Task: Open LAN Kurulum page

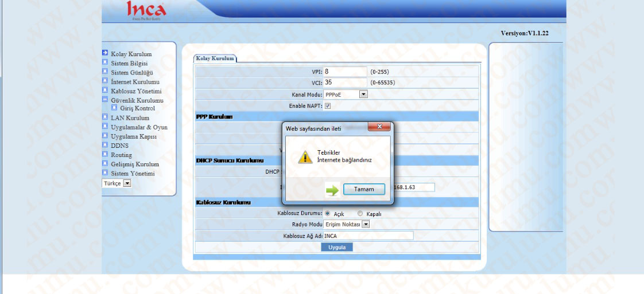Action: 130,118
